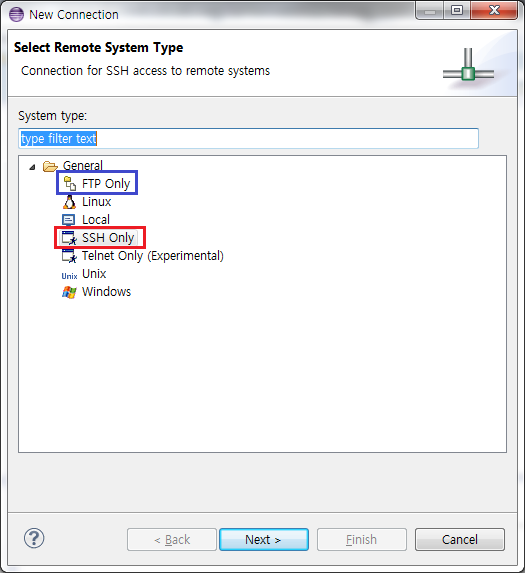The width and height of the screenshot is (525, 573).
Task: Click the Linux penguin icon
Action: 69,202
